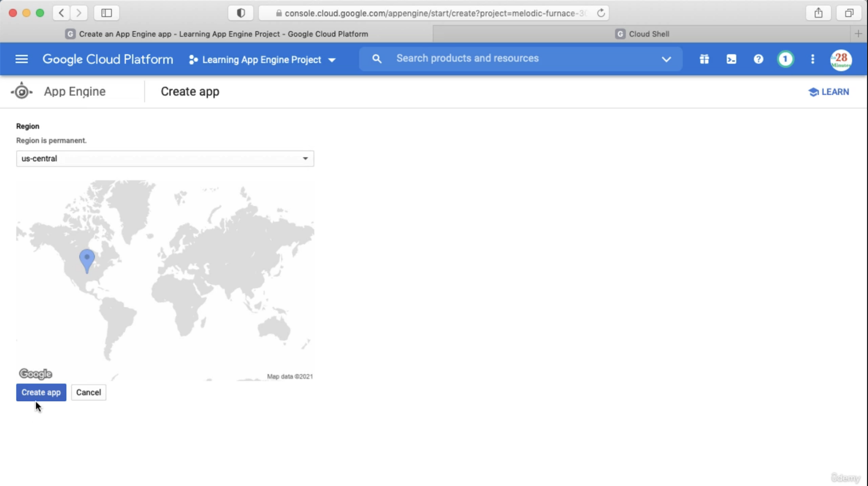The height and width of the screenshot is (486, 868).
Task: Open a new Safari tab
Action: 858,34
